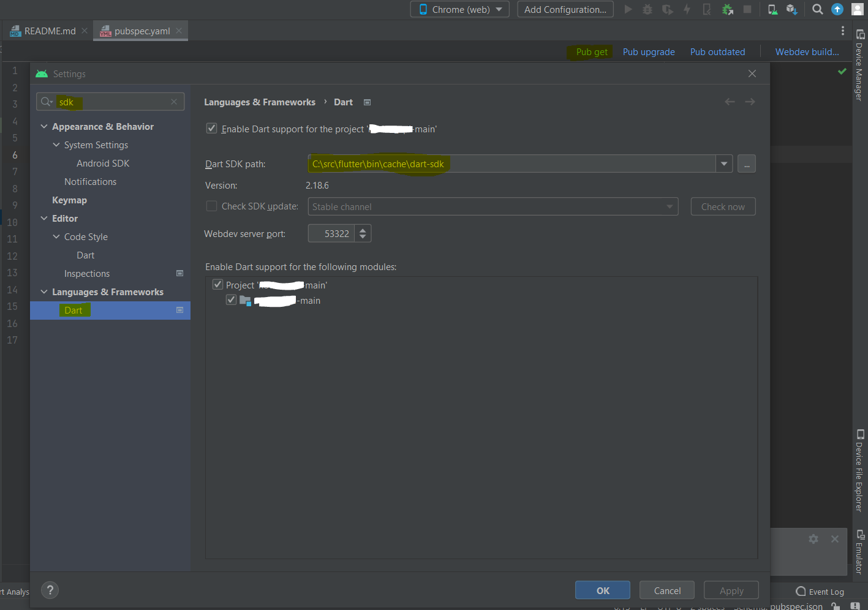Screen dimensions: 868x610
Task: Click the read-only lock icon in status bar
Action: (x=836, y=606)
